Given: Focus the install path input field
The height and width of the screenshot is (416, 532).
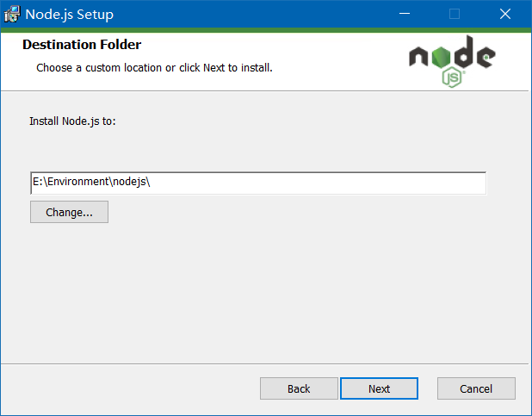Looking at the screenshot, I should [x=258, y=183].
